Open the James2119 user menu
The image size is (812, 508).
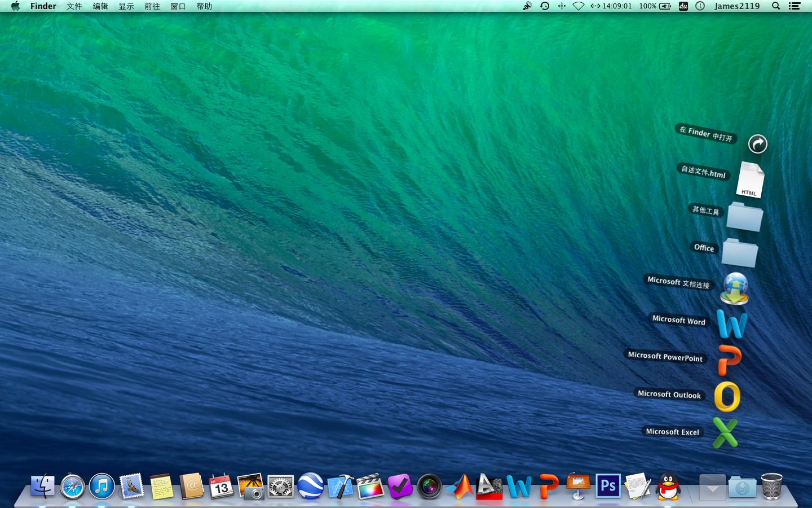click(x=736, y=6)
